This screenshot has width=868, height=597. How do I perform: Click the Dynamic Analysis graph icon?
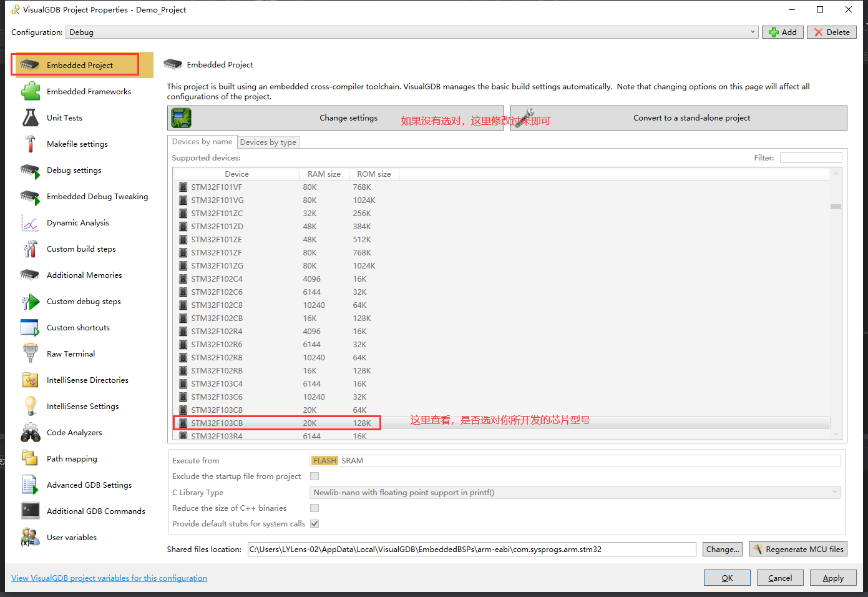point(30,222)
